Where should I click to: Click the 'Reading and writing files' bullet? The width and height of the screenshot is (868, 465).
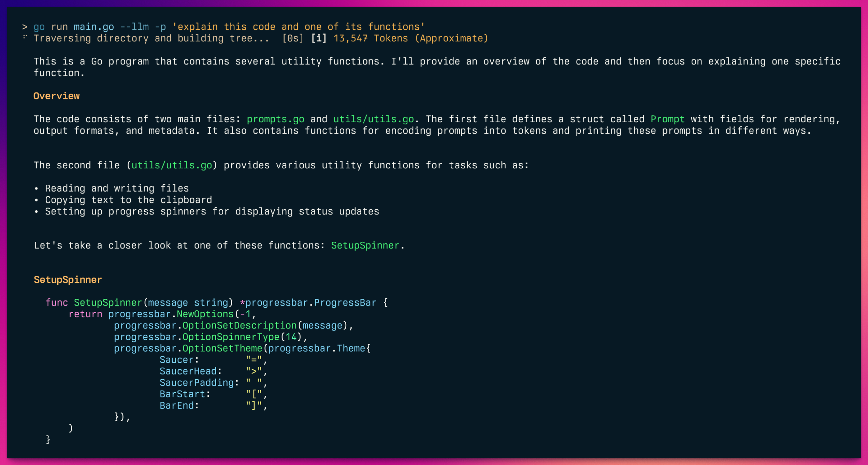click(x=117, y=188)
